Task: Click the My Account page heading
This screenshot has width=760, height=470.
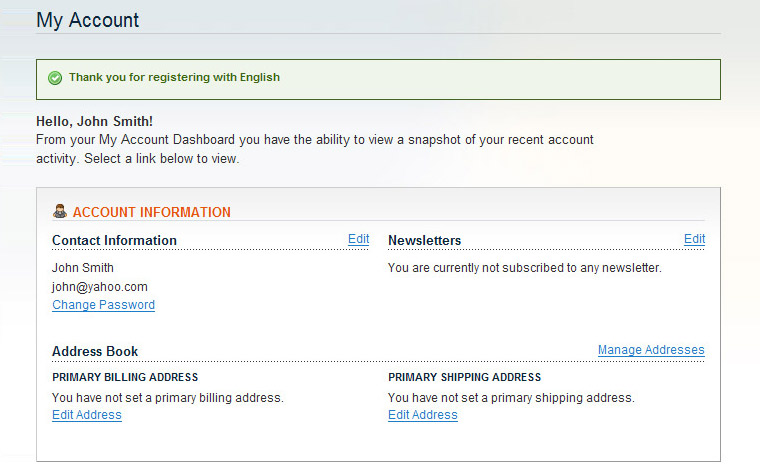Action: tap(88, 20)
